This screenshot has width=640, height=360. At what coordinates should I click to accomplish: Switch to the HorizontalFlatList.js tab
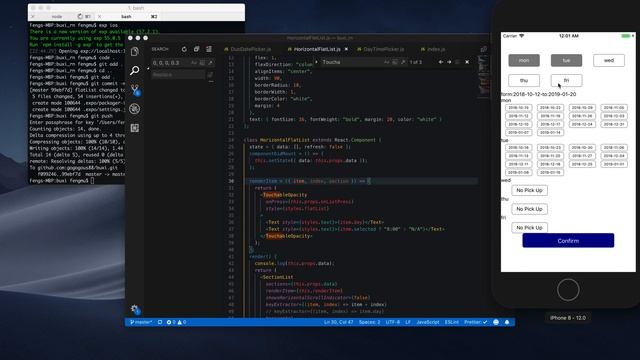coord(317,49)
